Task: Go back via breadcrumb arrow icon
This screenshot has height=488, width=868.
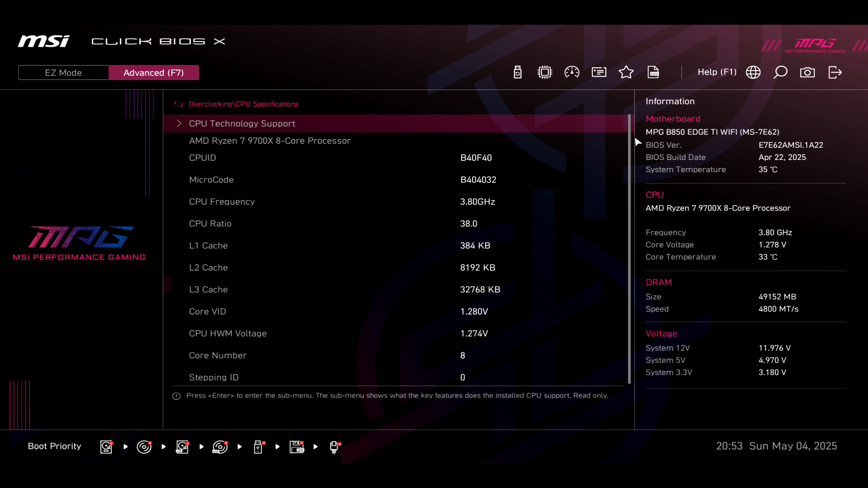Action: (179, 104)
